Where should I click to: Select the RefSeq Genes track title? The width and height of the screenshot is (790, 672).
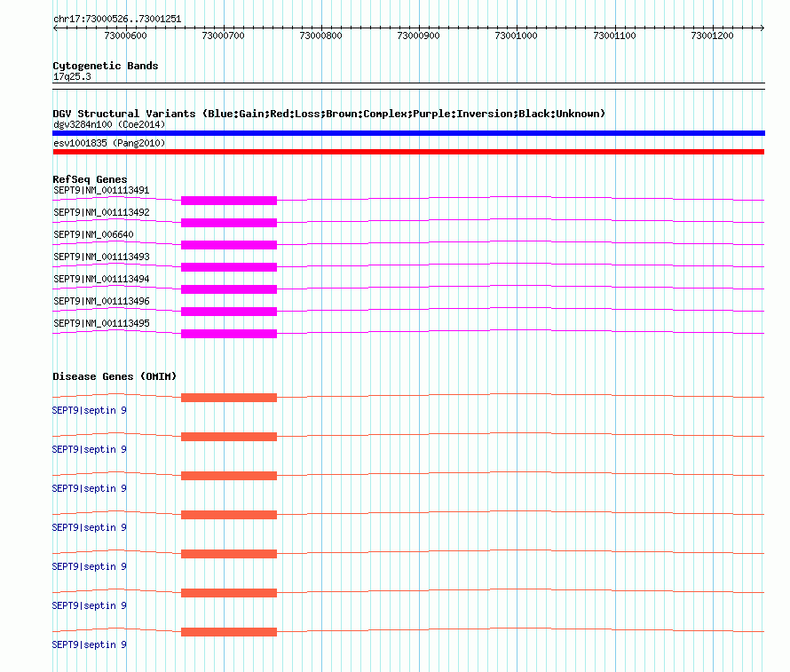coord(90,179)
